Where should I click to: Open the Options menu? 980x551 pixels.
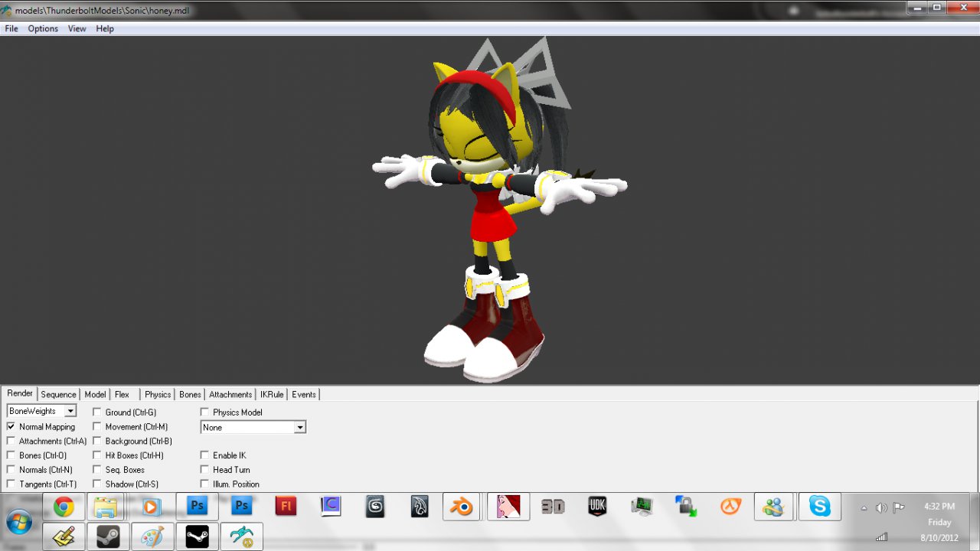pyautogui.click(x=43, y=28)
